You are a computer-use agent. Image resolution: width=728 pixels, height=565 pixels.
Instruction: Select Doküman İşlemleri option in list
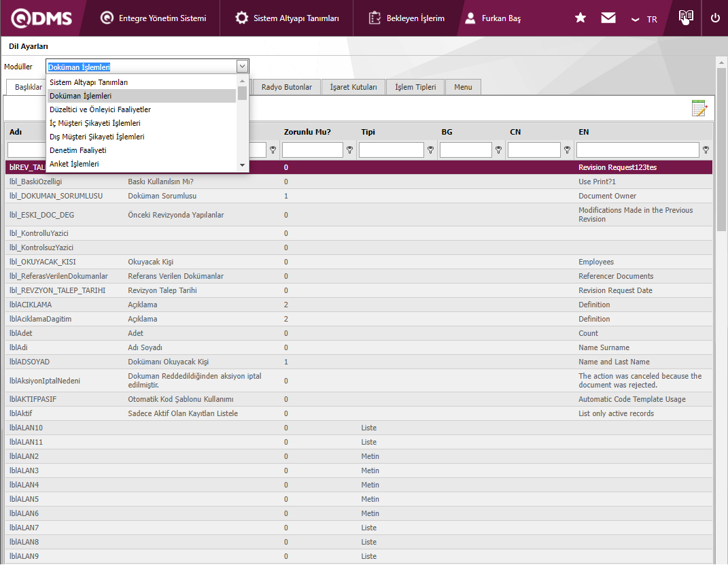tap(141, 96)
